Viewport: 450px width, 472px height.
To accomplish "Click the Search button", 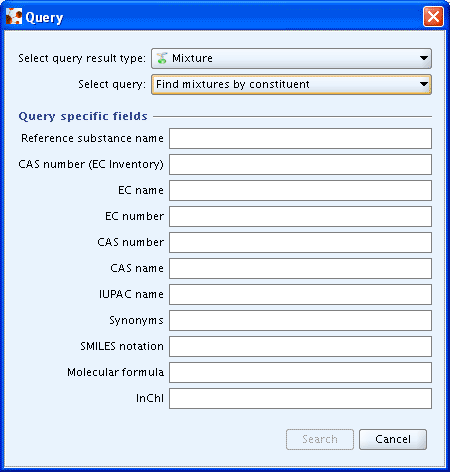I will click(x=320, y=439).
